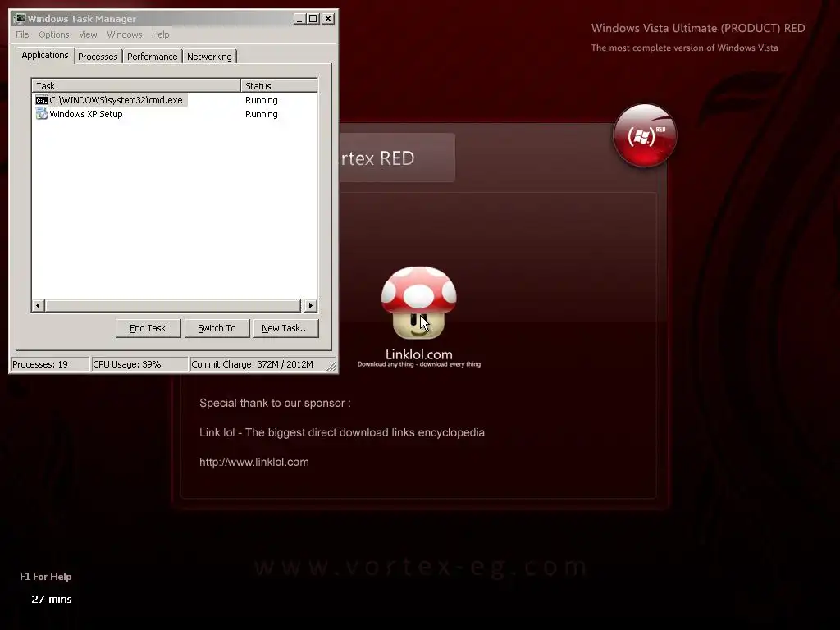The image size is (840, 630).
Task: Maximize the Windows Task Manager window
Action: (313, 19)
